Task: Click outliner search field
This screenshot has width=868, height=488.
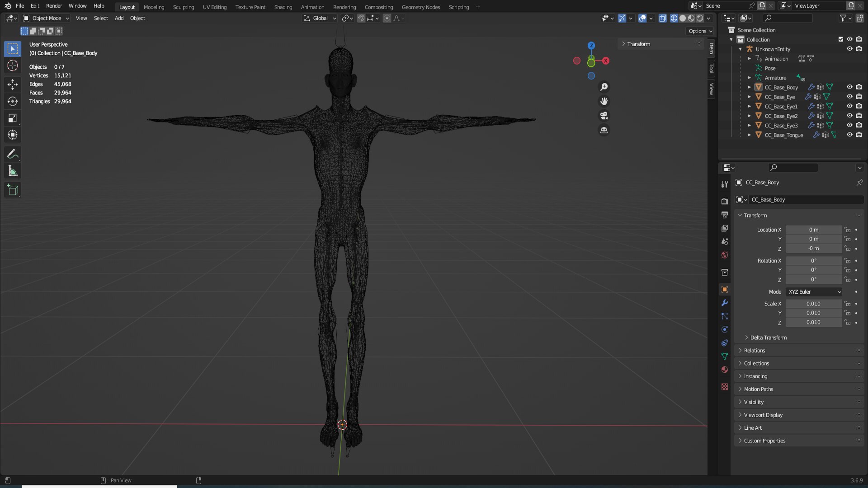Action: click(x=788, y=18)
